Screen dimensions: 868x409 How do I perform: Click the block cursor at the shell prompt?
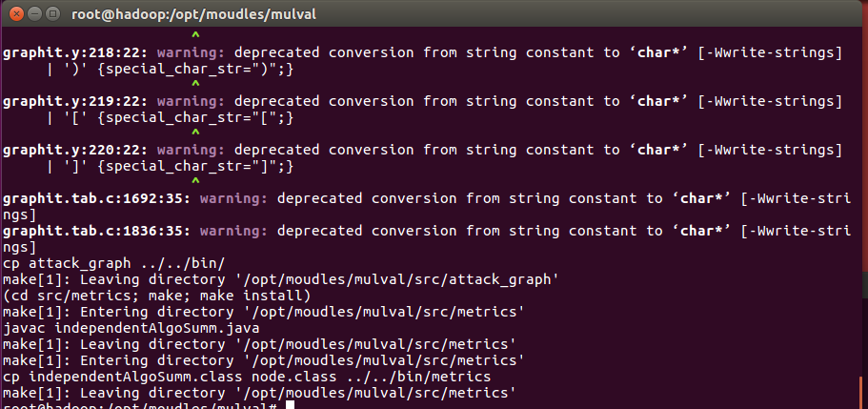[290, 405]
